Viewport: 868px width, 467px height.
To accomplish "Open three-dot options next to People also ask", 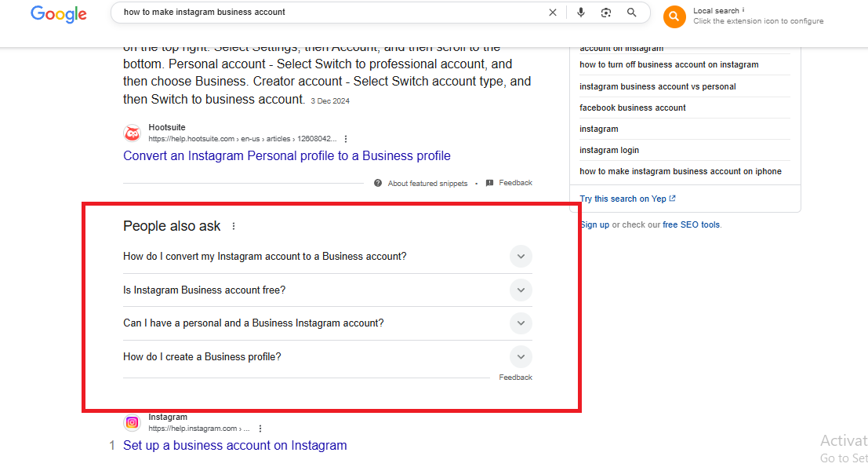I will point(234,226).
